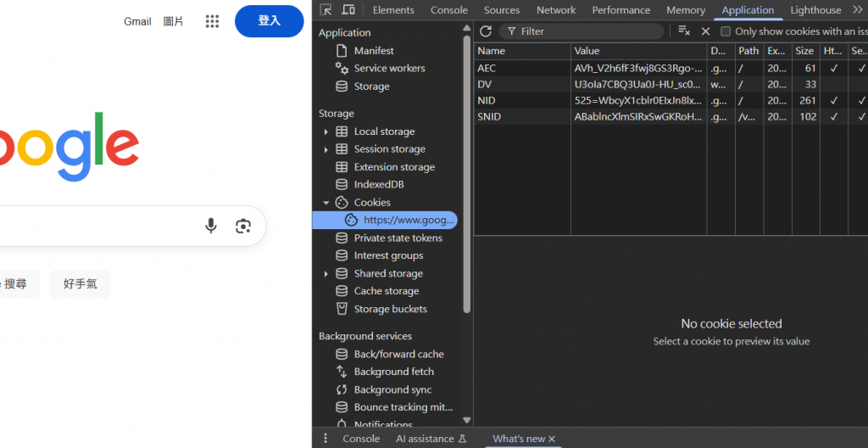
Task: Open Background sync
Action: pyautogui.click(x=384, y=389)
